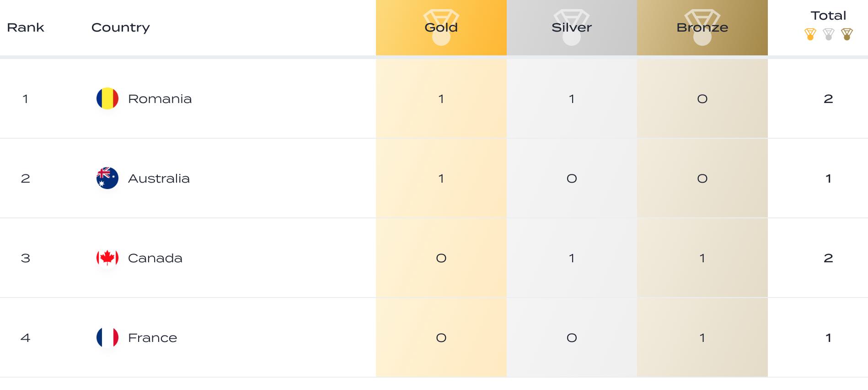Click the Romania flag icon

coord(107,98)
